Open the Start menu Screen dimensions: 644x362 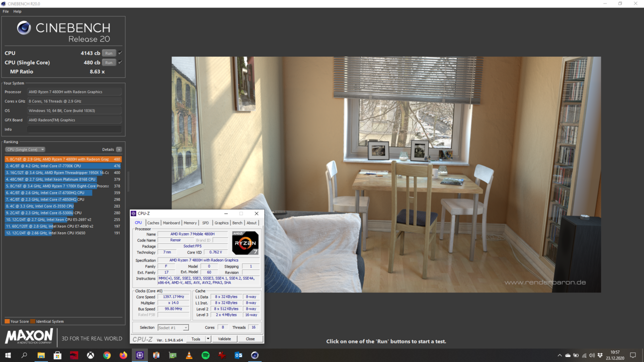[x=8, y=355]
